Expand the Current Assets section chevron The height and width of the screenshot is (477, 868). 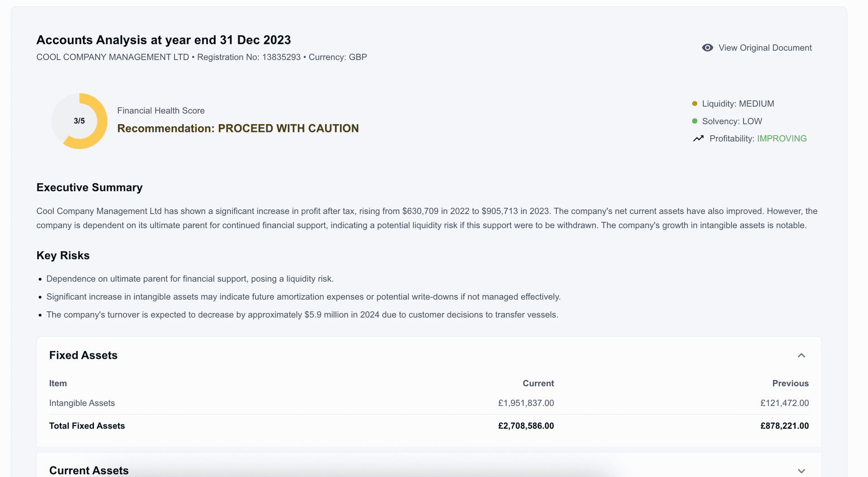[x=801, y=471]
